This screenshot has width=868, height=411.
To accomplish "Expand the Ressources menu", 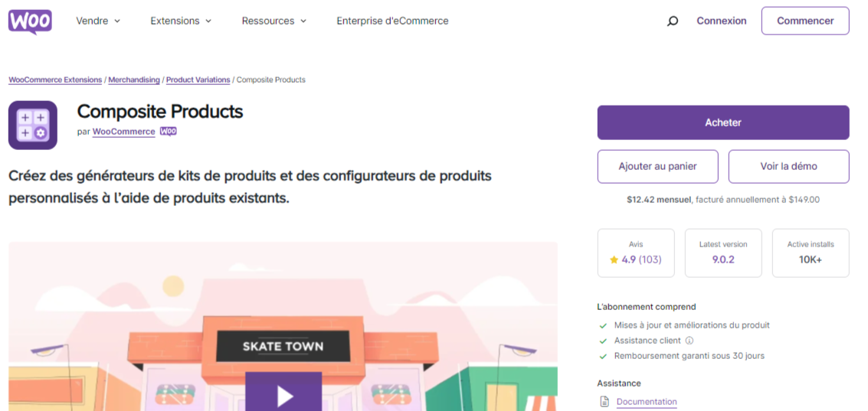I will 274,21.
